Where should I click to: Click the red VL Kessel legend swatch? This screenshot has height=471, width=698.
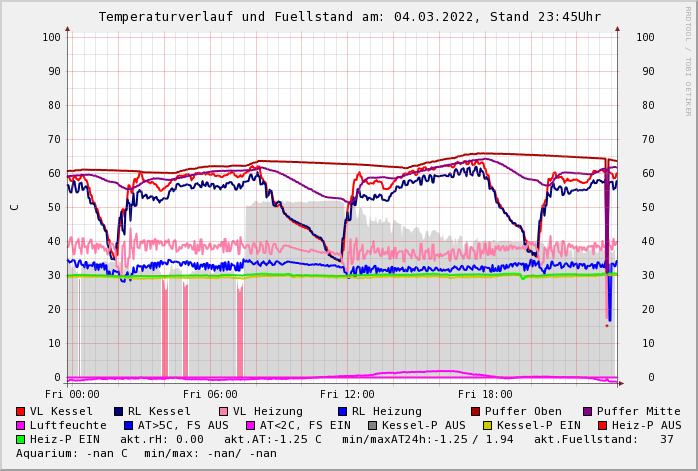(21, 411)
